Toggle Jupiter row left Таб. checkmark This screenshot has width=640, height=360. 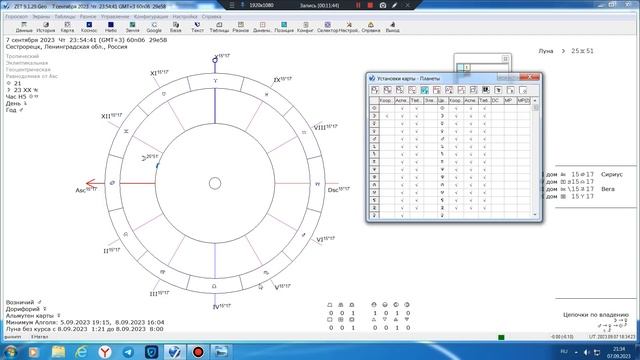tap(416, 147)
